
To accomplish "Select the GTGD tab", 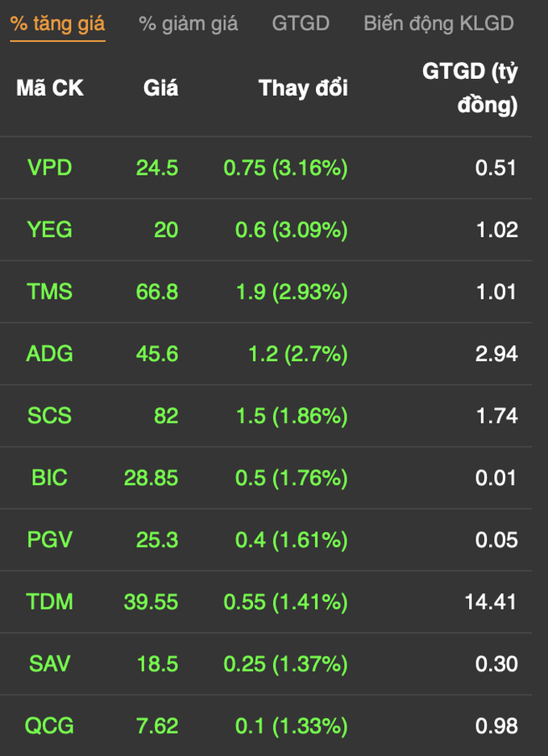I will pos(301,23).
